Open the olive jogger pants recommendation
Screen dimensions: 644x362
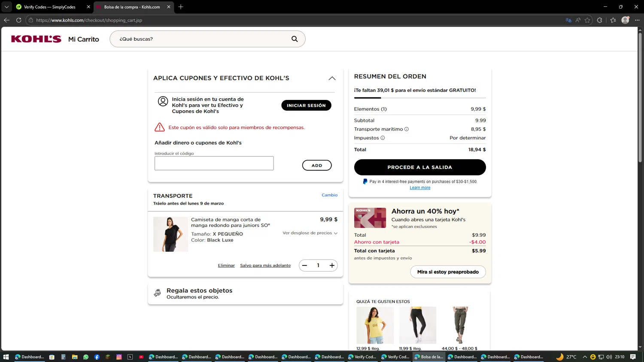[x=460, y=325]
